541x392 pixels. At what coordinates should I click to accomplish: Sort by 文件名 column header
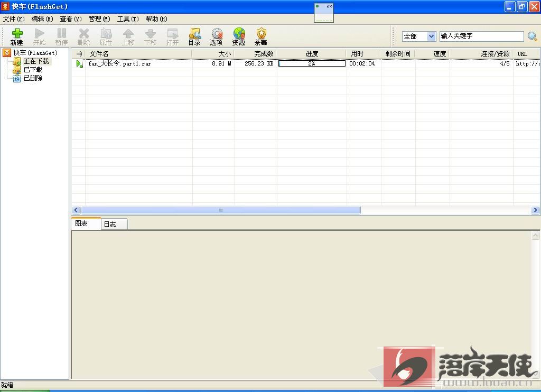[138, 54]
